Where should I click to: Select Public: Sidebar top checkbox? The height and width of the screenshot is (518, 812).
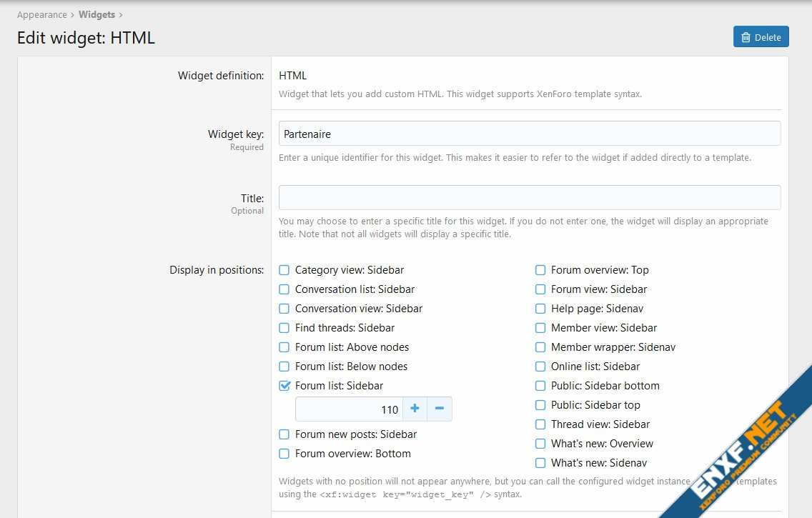click(540, 405)
